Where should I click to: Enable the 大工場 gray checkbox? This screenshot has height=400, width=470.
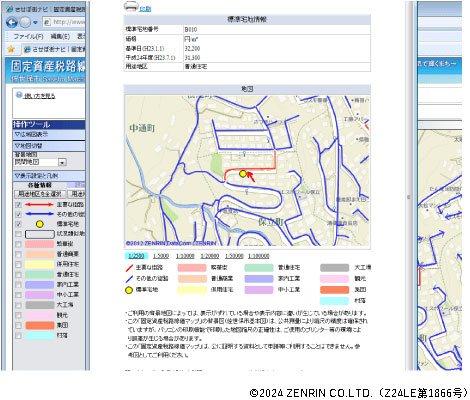click(x=19, y=305)
